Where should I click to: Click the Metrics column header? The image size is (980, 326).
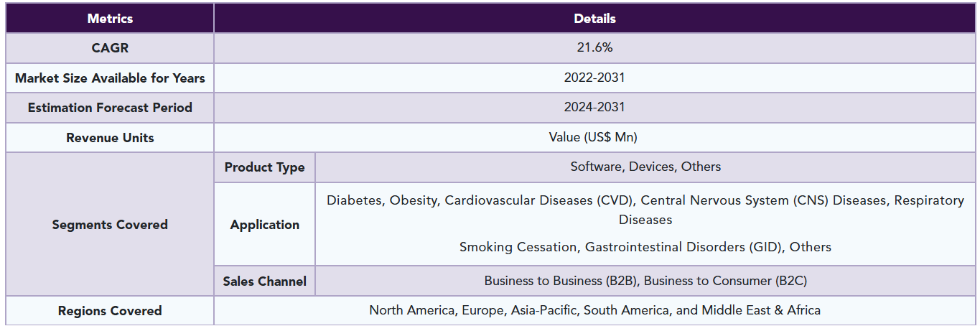coord(110,19)
